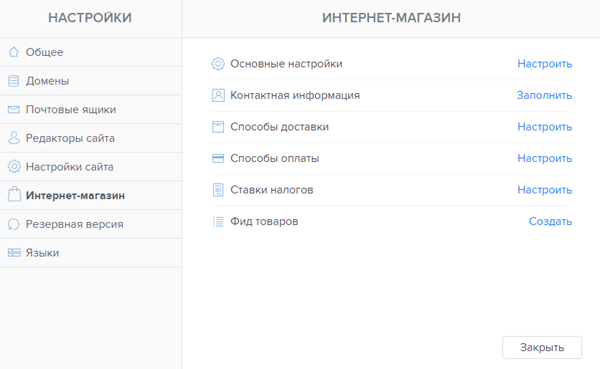
Task: Click the database icon beside Домены
Action: pyautogui.click(x=14, y=81)
